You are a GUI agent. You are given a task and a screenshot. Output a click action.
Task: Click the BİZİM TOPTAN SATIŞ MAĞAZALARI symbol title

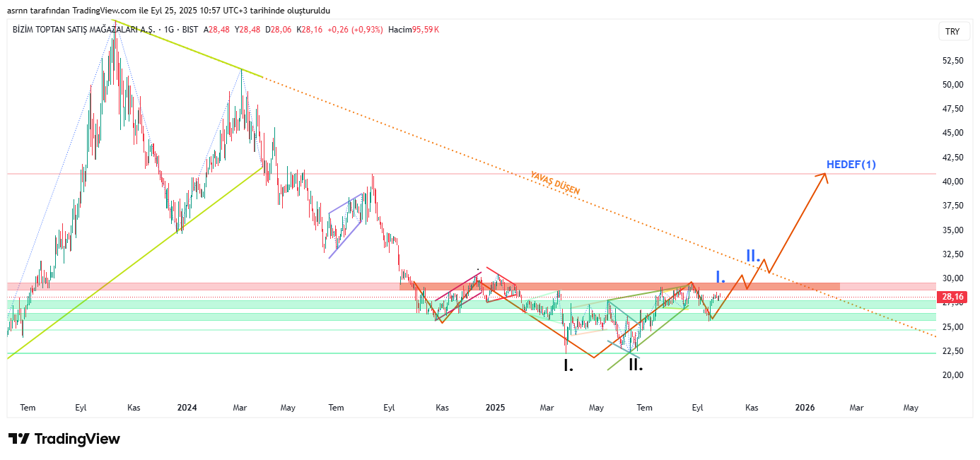(x=83, y=30)
